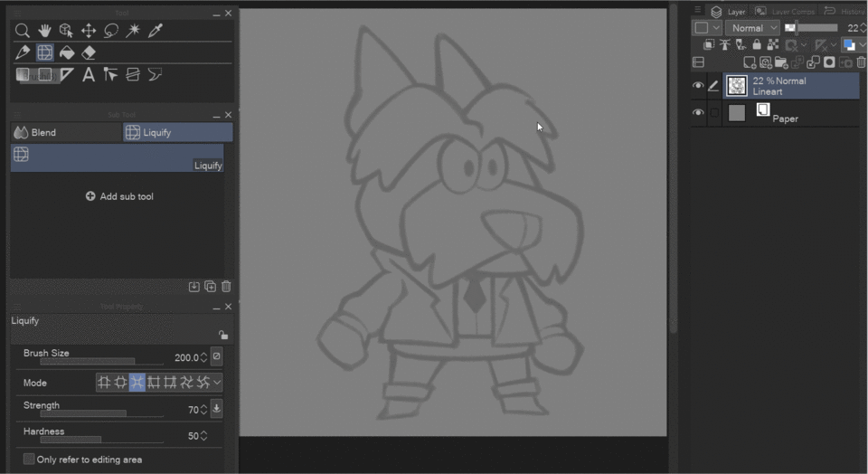Select the Ruler triangle tool

66,75
